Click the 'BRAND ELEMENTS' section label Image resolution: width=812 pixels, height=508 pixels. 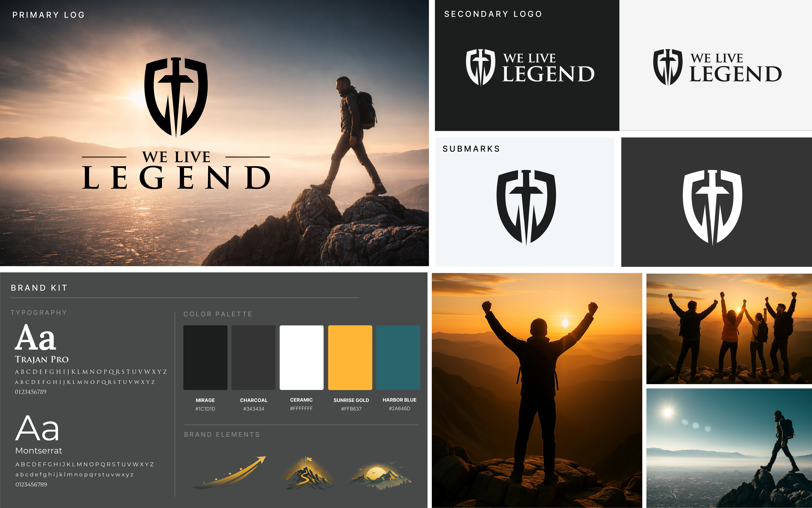pyautogui.click(x=222, y=434)
